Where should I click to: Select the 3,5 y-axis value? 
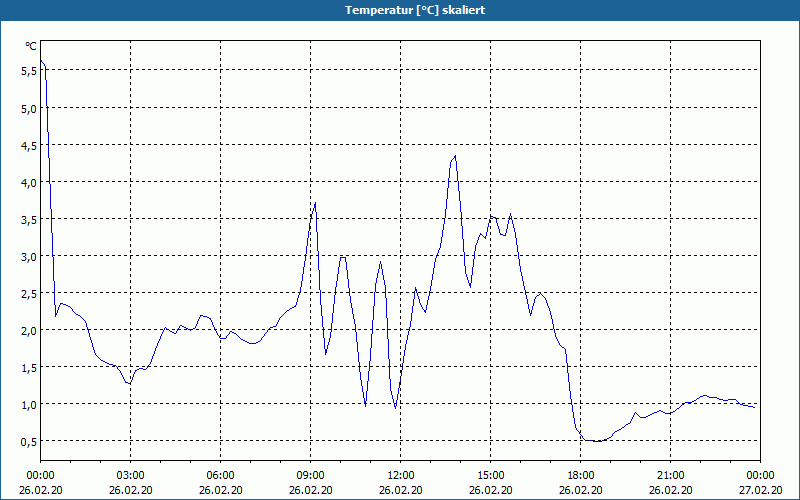(29, 219)
